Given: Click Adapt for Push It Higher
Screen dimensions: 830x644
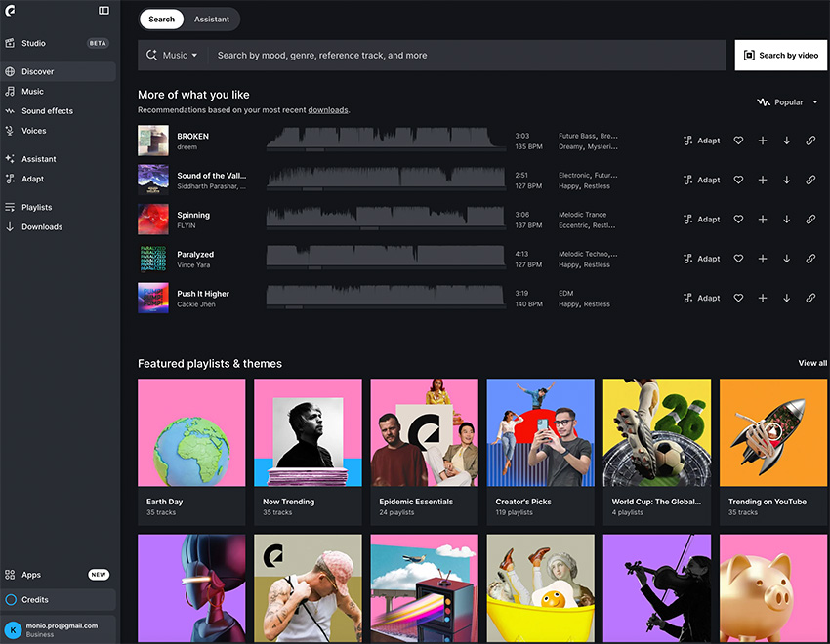Looking at the screenshot, I should [701, 298].
